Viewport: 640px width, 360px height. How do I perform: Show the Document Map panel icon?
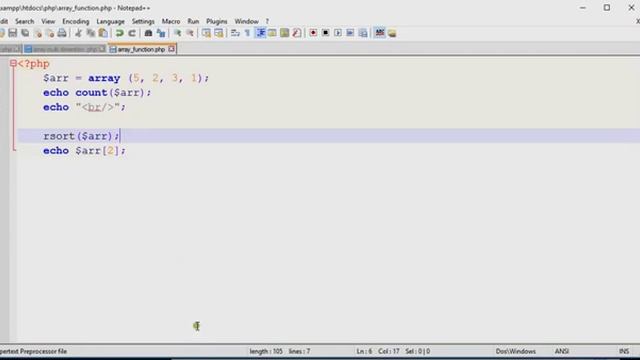[284, 33]
